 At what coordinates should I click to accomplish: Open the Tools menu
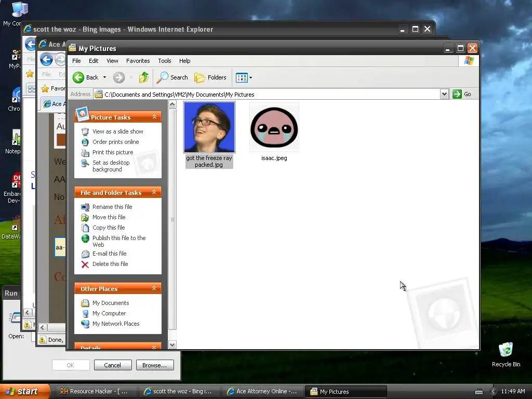pyautogui.click(x=165, y=61)
